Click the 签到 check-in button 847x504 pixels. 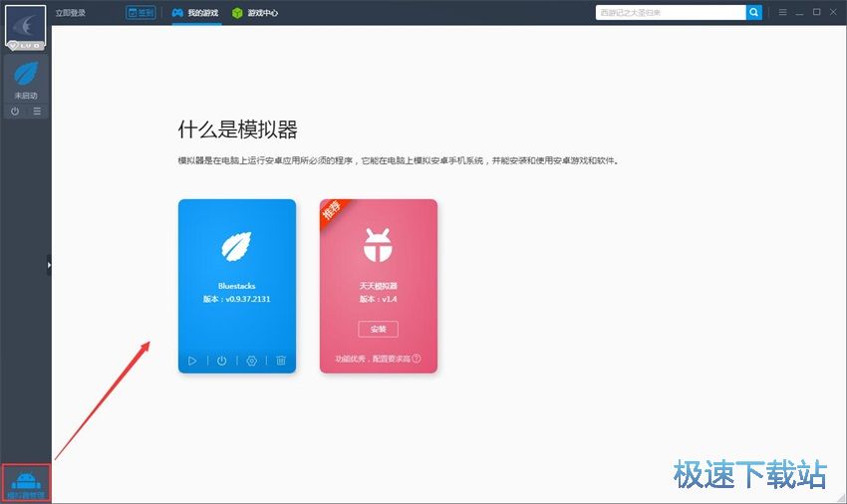(141, 12)
